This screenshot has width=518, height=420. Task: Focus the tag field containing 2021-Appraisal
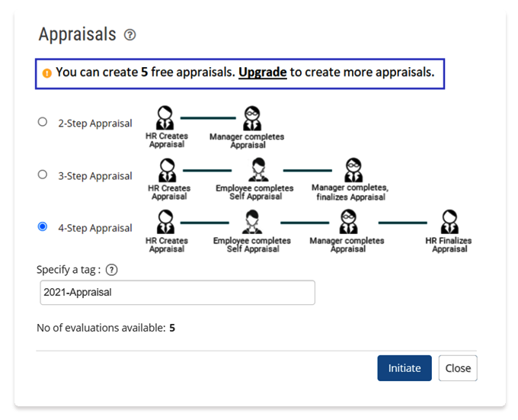pos(177,293)
